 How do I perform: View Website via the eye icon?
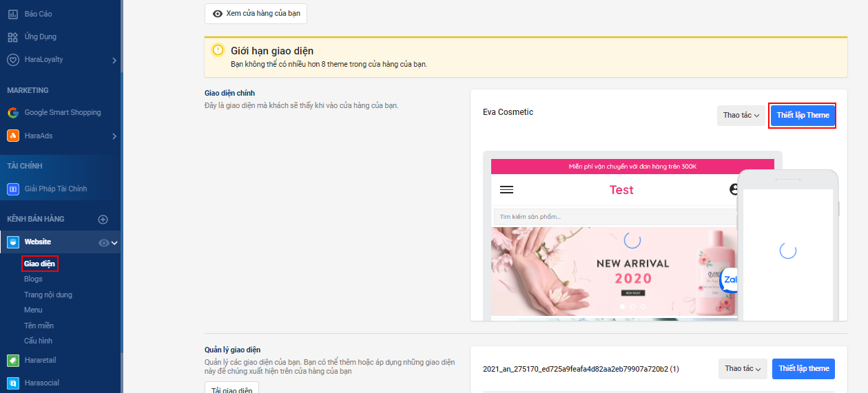click(x=104, y=242)
